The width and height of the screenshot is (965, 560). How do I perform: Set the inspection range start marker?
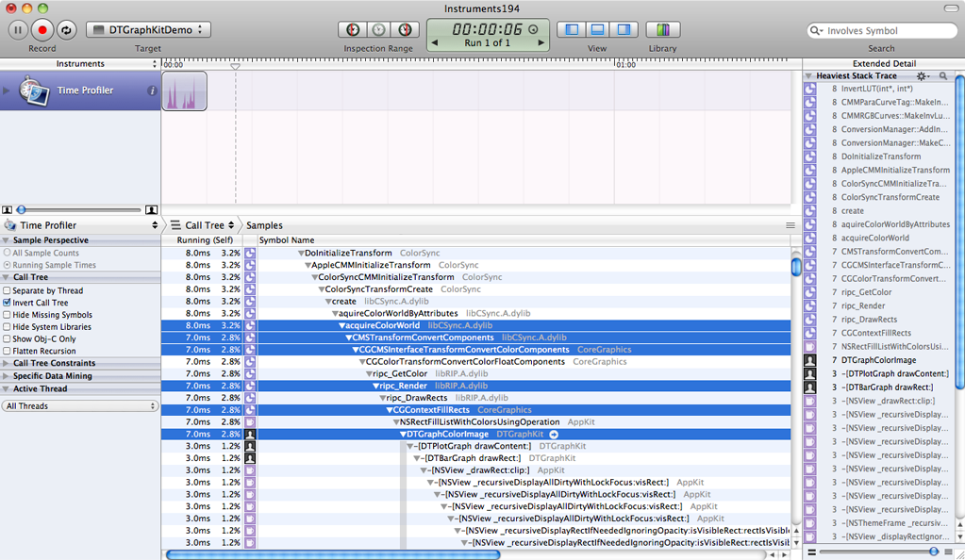click(352, 30)
